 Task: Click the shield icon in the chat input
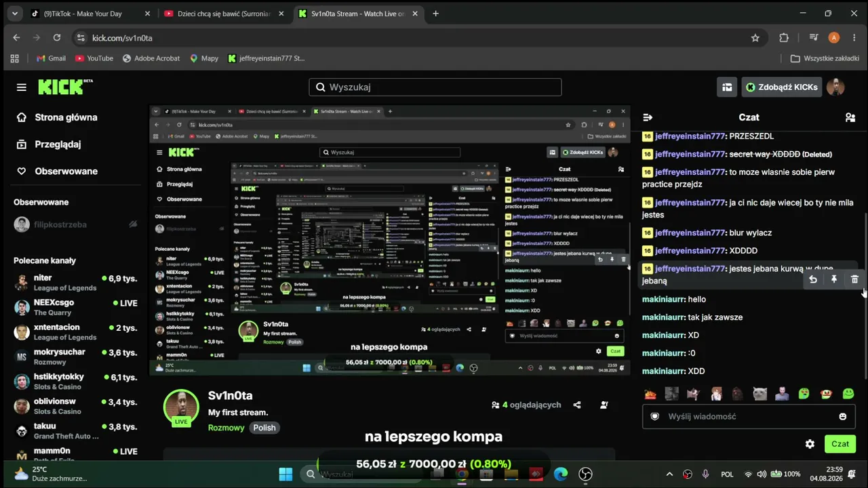655,416
